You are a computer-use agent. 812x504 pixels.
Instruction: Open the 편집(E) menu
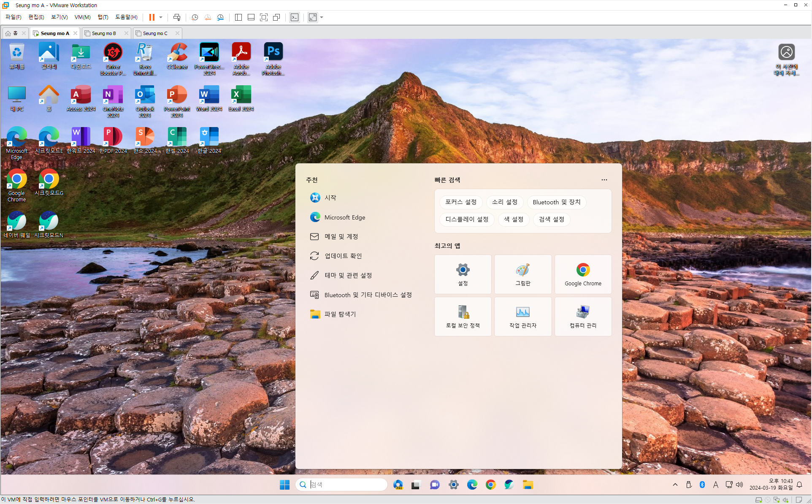pyautogui.click(x=36, y=17)
